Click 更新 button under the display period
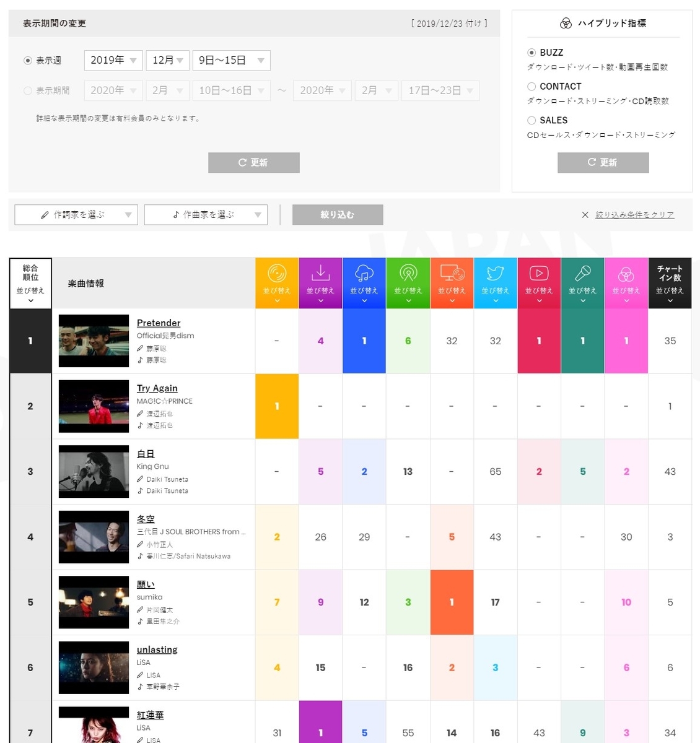 [254, 163]
